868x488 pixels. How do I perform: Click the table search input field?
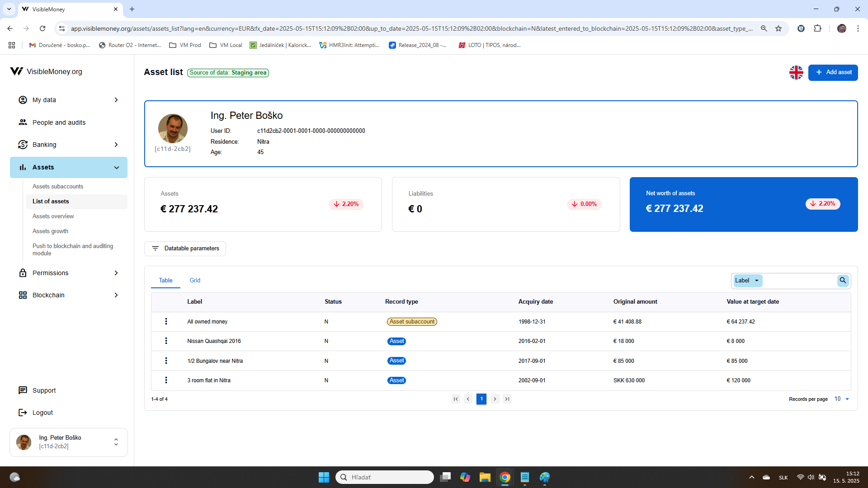(799, 281)
